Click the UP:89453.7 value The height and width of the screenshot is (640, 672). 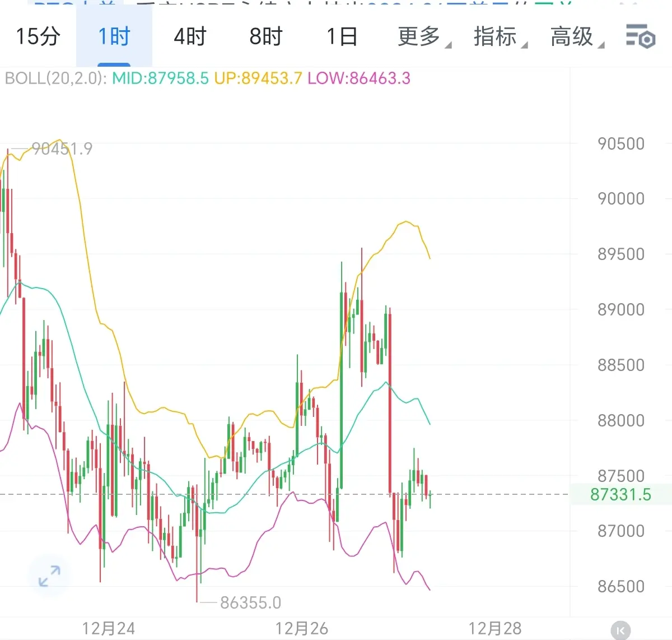(x=258, y=78)
